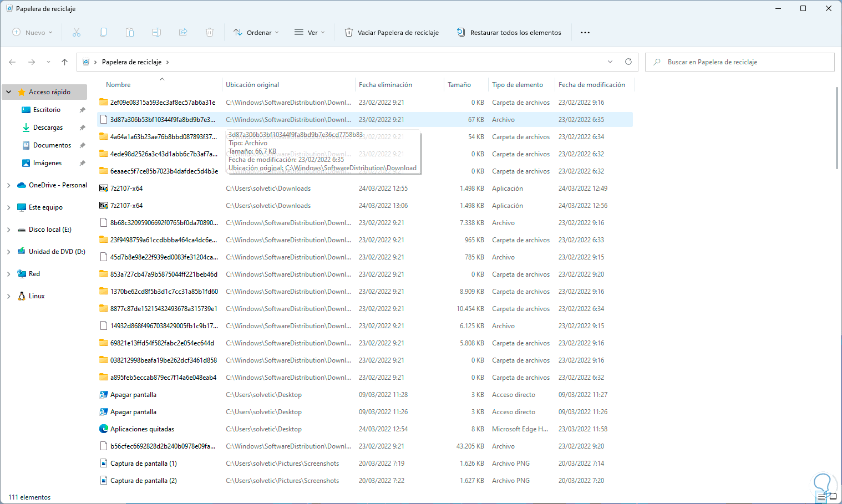This screenshot has width=842, height=504.
Task: Click the Copy icon in toolbar
Action: tap(103, 33)
